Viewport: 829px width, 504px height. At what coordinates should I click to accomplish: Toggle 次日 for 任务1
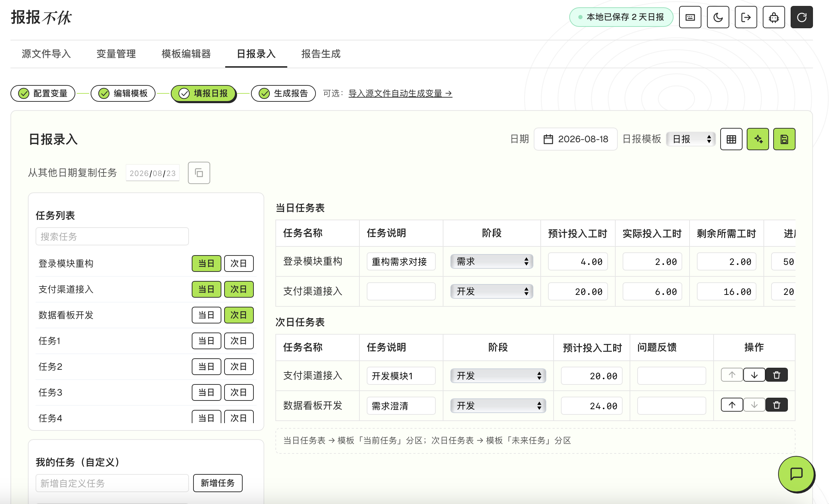(x=238, y=341)
